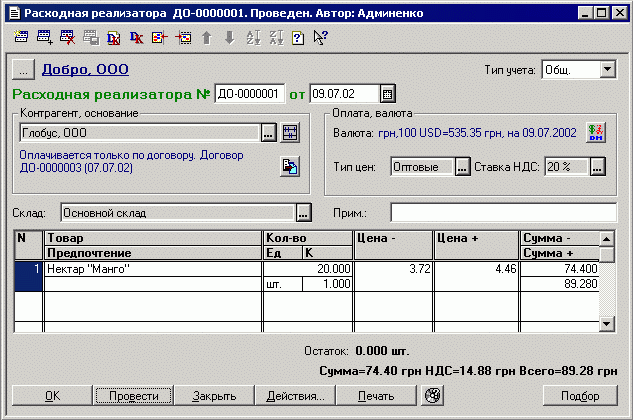Viewport: 633px width, 420px height.
Task: Select the Нектар "Манго" product cell
Action: click(153, 269)
